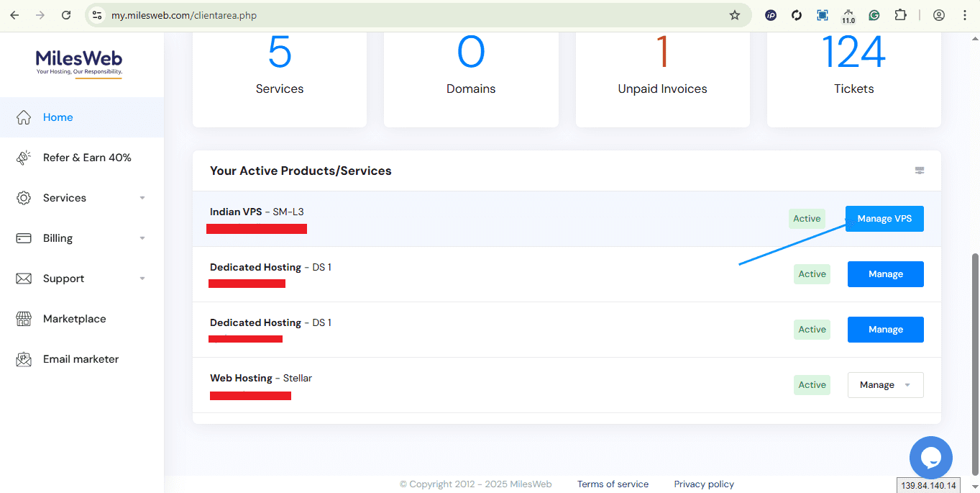This screenshot has width=980, height=493.
Task: Click the panel icon beside Active Products heading
Action: (919, 171)
